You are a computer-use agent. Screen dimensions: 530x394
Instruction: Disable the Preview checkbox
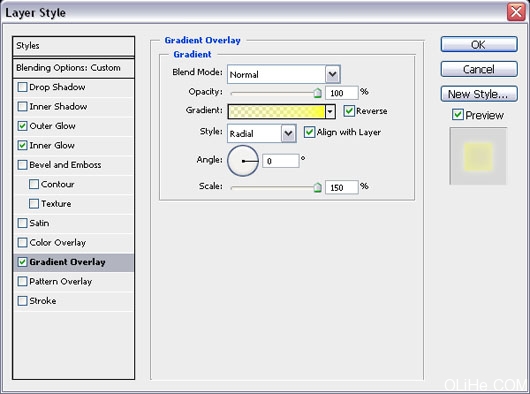pos(458,115)
